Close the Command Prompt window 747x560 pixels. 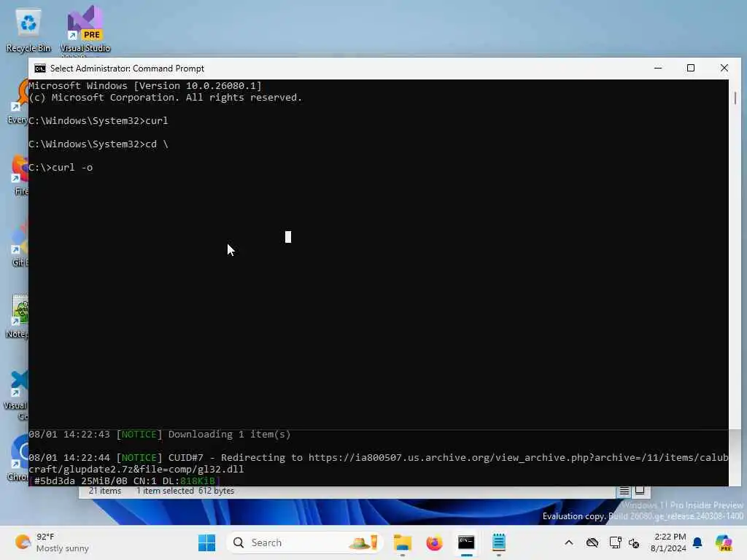tap(724, 68)
